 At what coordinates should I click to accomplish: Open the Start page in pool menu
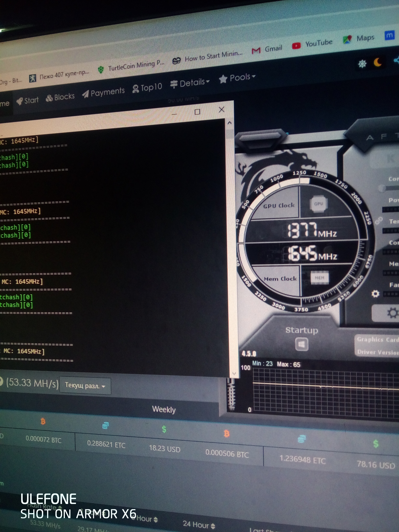coord(27,101)
